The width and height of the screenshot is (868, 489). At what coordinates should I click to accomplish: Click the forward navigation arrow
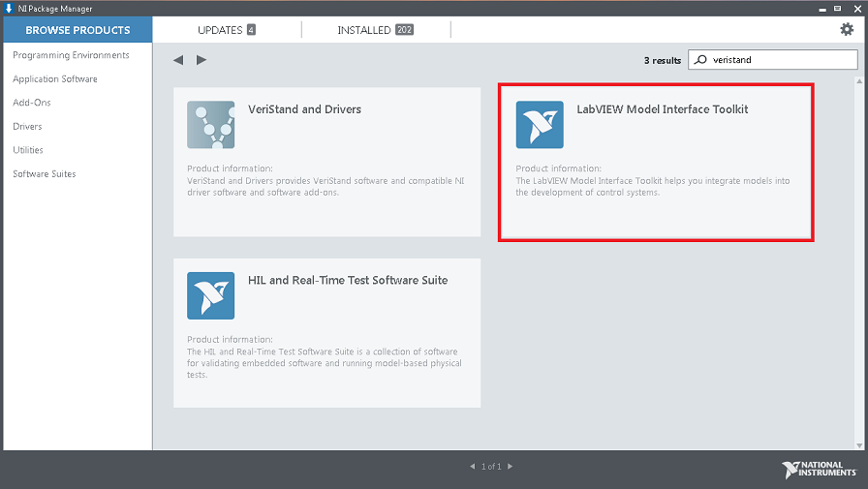(201, 60)
